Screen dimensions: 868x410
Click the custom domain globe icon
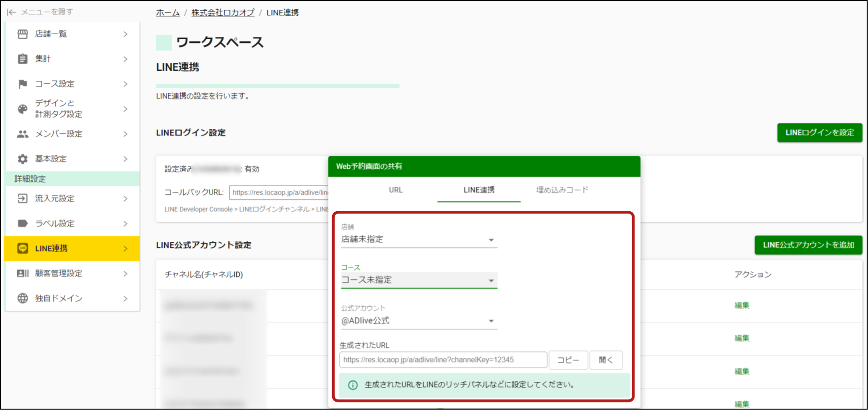click(x=23, y=298)
